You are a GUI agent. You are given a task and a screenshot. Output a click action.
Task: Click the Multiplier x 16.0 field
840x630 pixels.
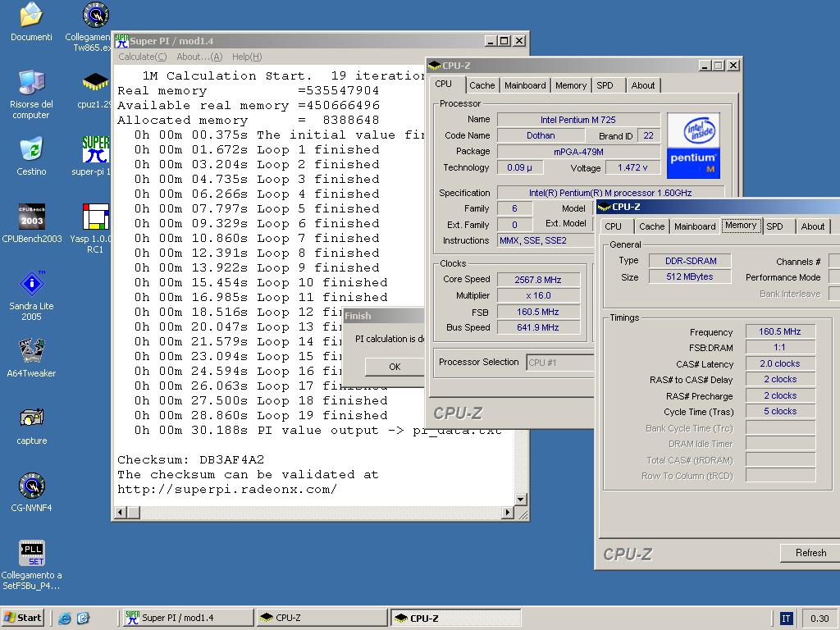(x=538, y=295)
